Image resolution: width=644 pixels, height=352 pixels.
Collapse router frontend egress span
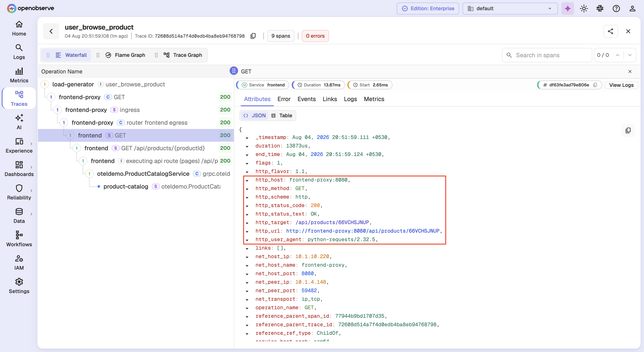64,123
